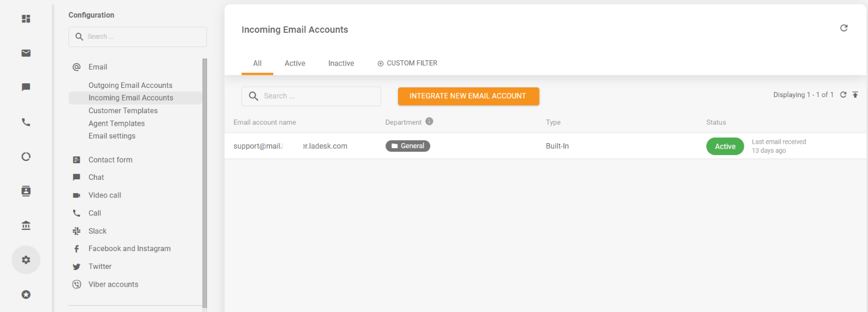Collapse the Email configuration section
868x312 pixels.
[x=97, y=67]
